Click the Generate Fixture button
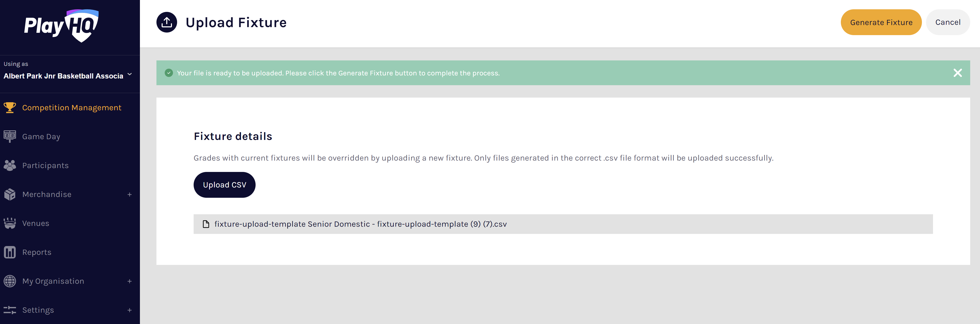 coord(881,22)
